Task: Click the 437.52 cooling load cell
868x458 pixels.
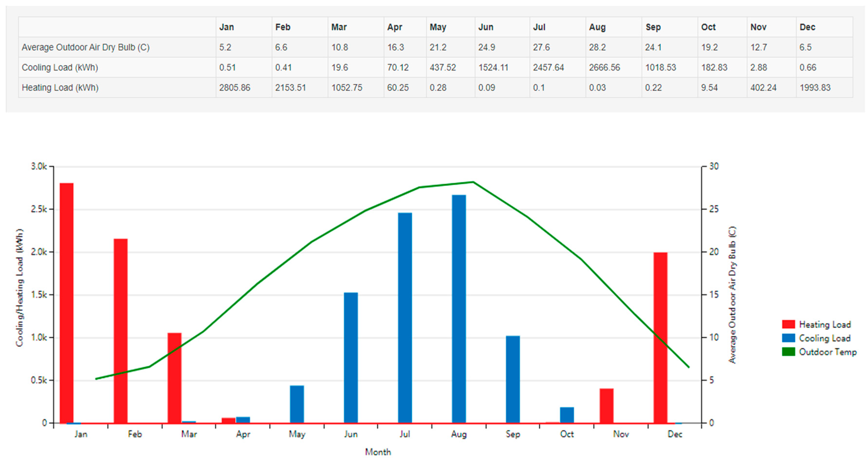Action: 442,67
